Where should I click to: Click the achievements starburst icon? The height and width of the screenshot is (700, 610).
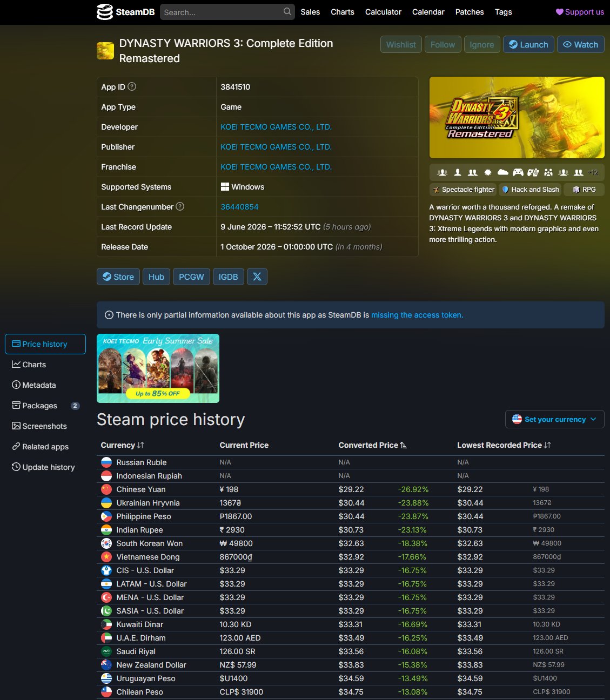coord(488,172)
